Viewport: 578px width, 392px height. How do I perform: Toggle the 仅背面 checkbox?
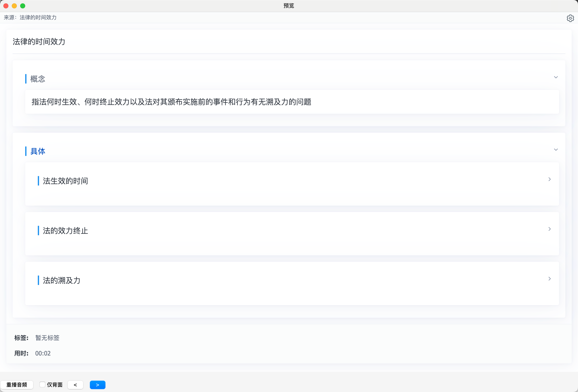pyautogui.click(x=42, y=384)
